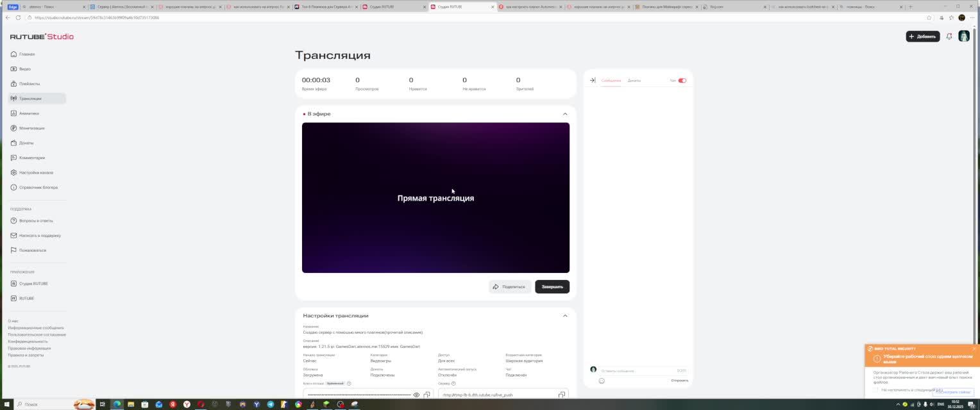
Task: Open the user profile avatar
Action: coord(964,37)
